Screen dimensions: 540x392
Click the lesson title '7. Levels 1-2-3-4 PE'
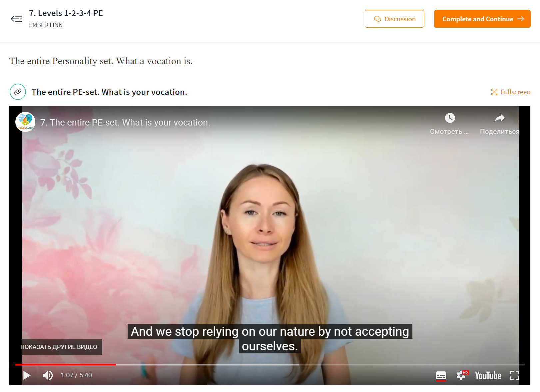coord(66,13)
